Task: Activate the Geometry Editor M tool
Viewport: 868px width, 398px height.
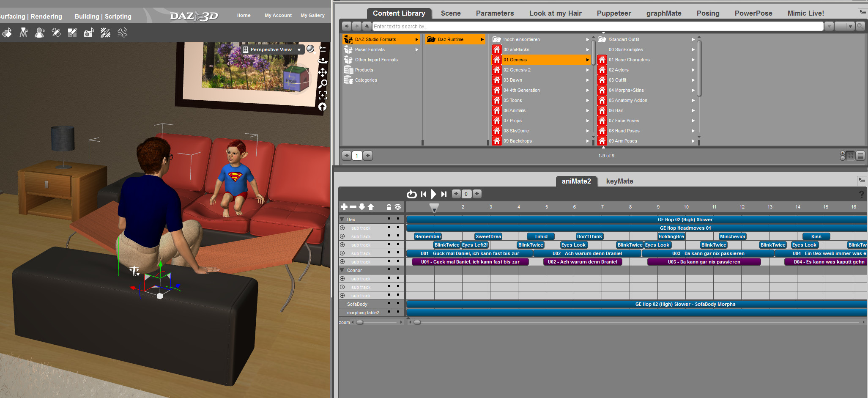Action: click(23, 33)
